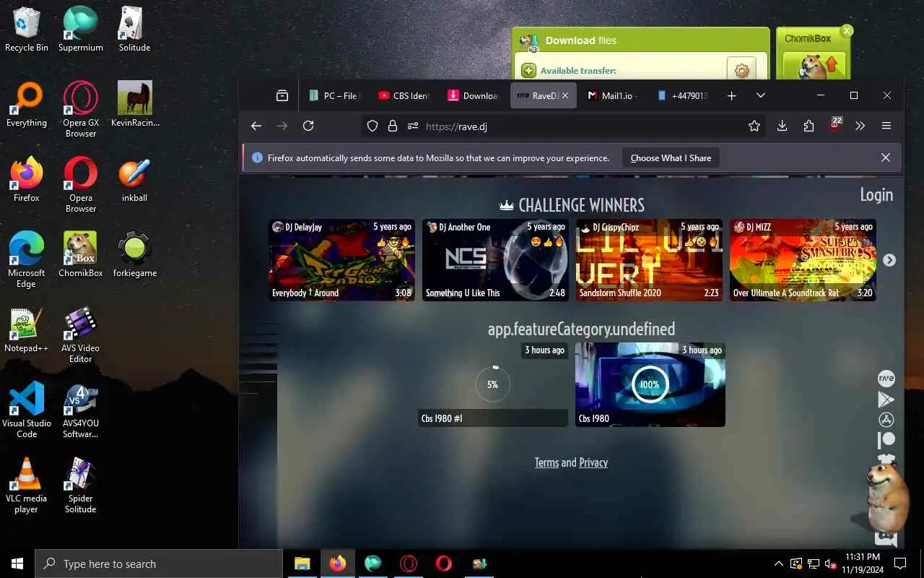
Task: Open Something U Like This thumbnail
Action: 495,260
